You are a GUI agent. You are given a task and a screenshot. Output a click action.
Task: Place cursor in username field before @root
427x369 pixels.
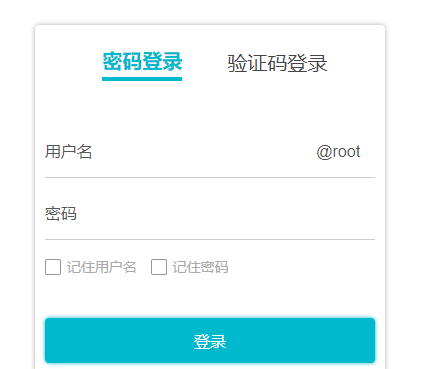pyautogui.click(x=203, y=152)
